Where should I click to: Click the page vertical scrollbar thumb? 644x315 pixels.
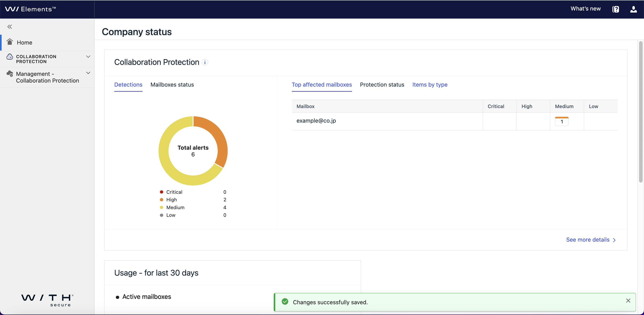(640, 112)
